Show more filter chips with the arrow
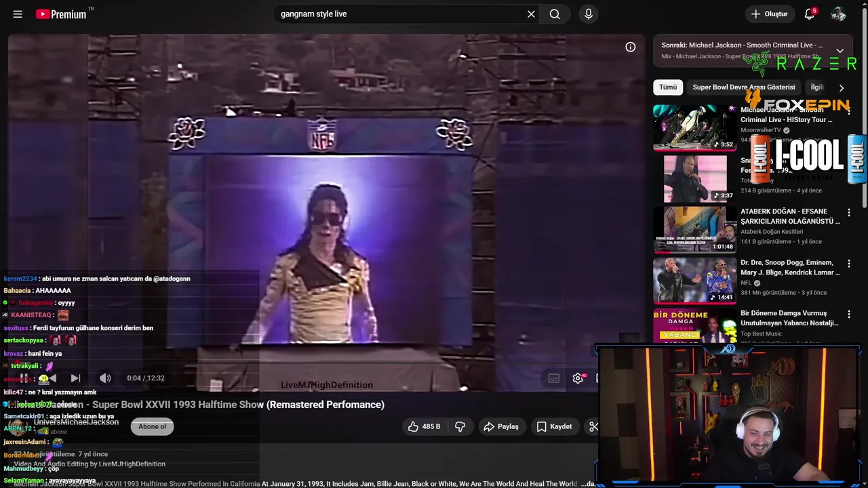 (x=842, y=87)
